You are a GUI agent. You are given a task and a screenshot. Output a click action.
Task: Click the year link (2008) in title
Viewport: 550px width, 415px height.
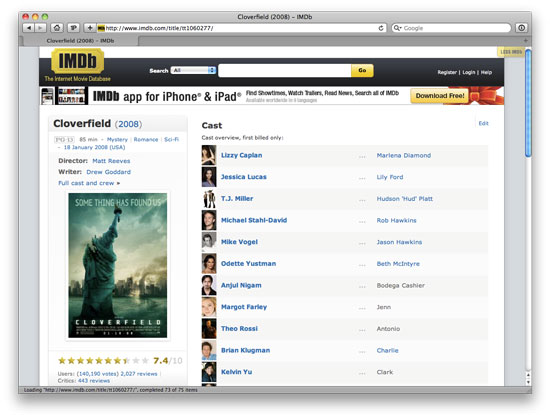(128, 124)
